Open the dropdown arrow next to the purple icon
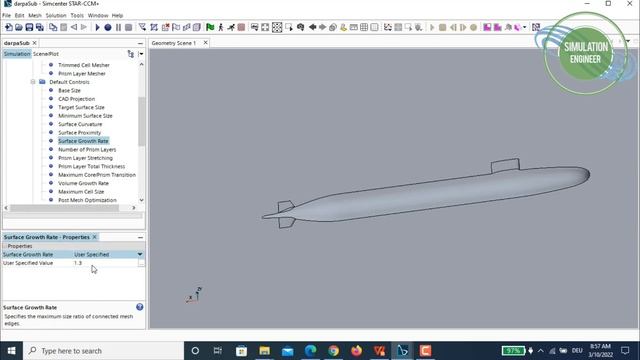The width and height of the screenshot is (640, 360). (x=524, y=27)
